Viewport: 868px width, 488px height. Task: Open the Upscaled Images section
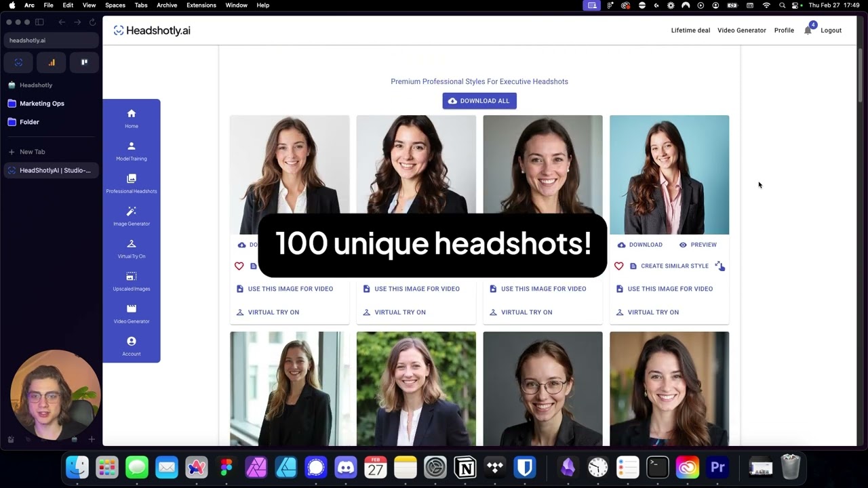pyautogui.click(x=132, y=281)
